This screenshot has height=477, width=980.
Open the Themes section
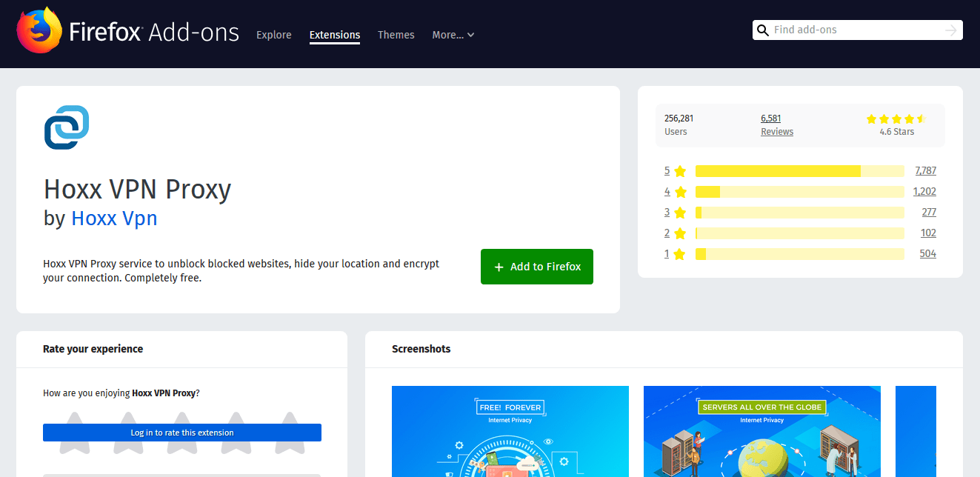pyautogui.click(x=396, y=35)
